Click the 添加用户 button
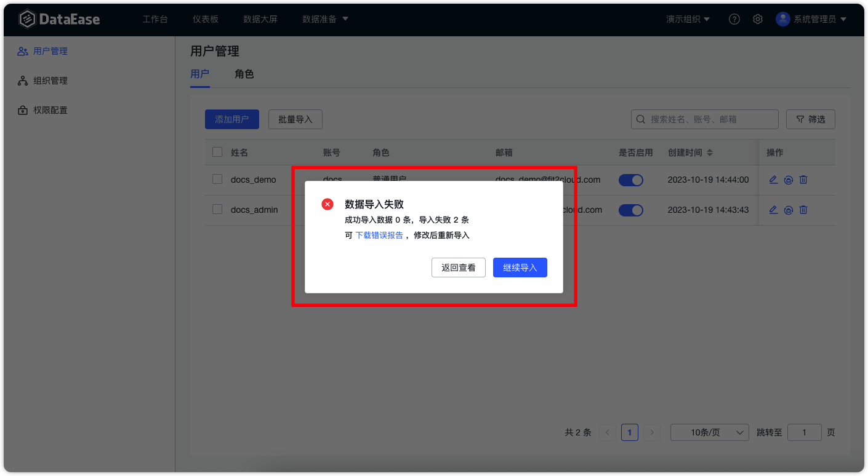The height and width of the screenshot is (476, 868). coord(232,119)
